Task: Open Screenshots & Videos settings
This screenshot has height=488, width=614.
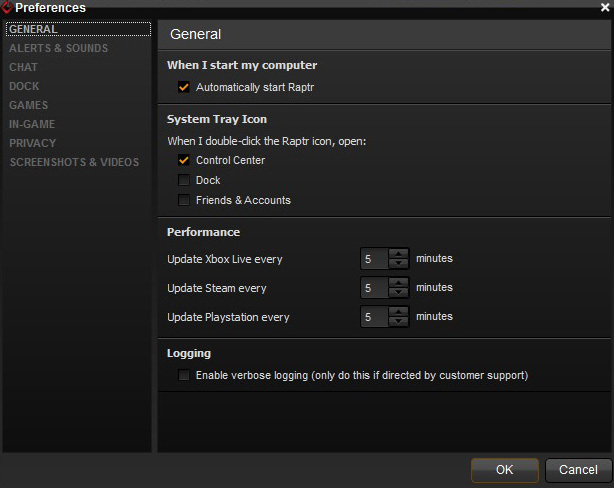Action: [x=74, y=162]
